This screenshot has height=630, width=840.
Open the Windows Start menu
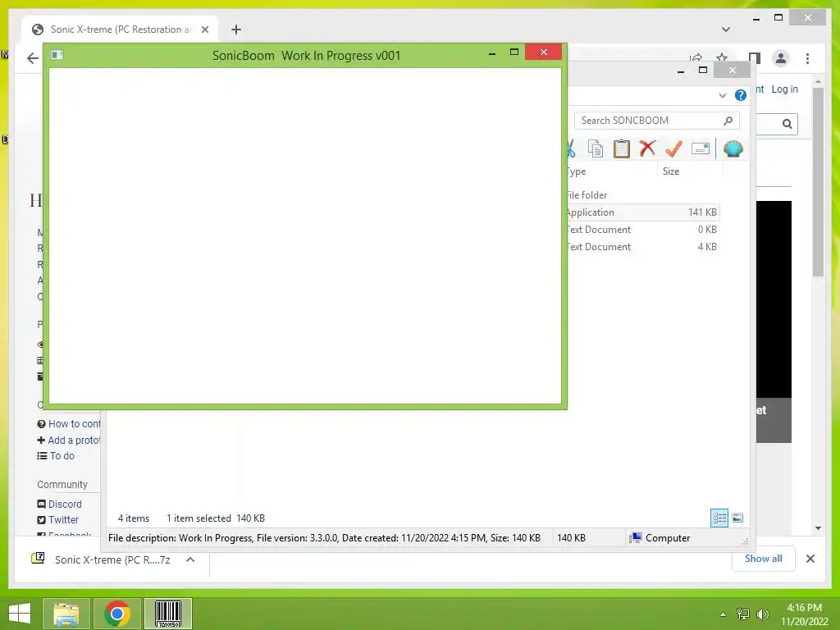[20, 614]
